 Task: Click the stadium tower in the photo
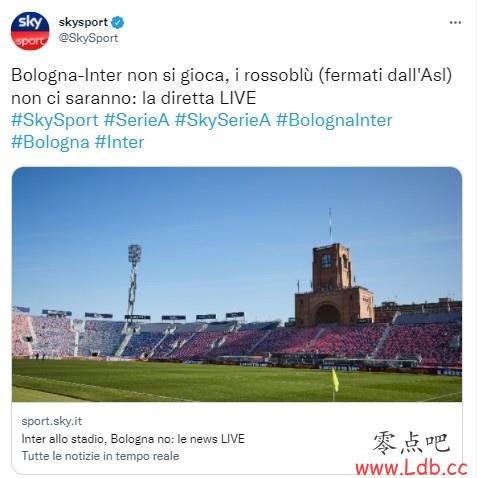tap(333, 284)
